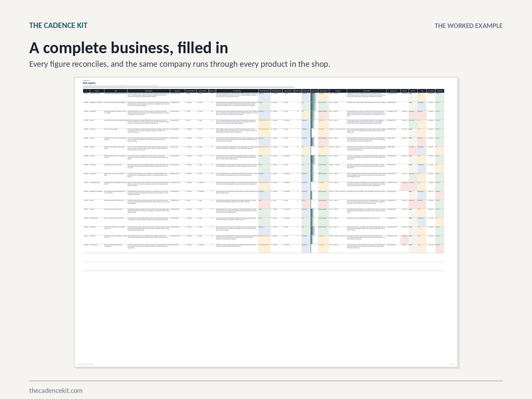Click the thecadencekit.com footer link
The image size is (532, 399).
56,390
